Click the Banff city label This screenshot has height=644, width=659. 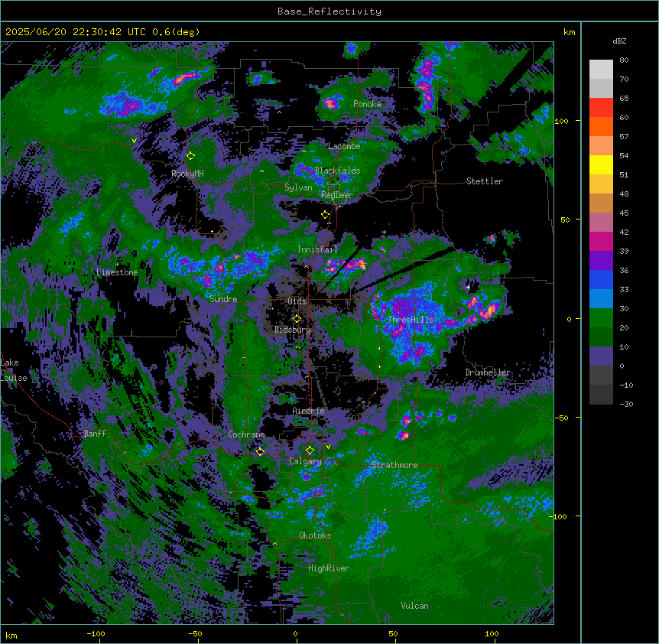[x=95, y=434]
